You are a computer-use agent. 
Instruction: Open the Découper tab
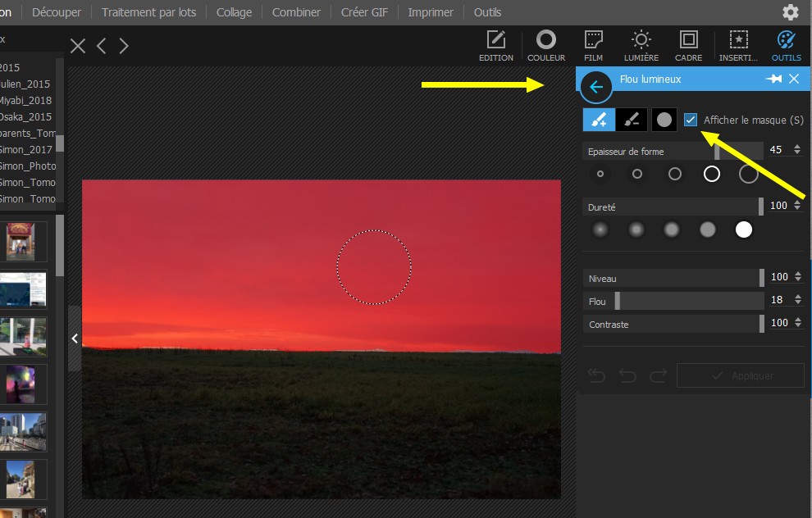pyautogui.click(x=57, y=12)
